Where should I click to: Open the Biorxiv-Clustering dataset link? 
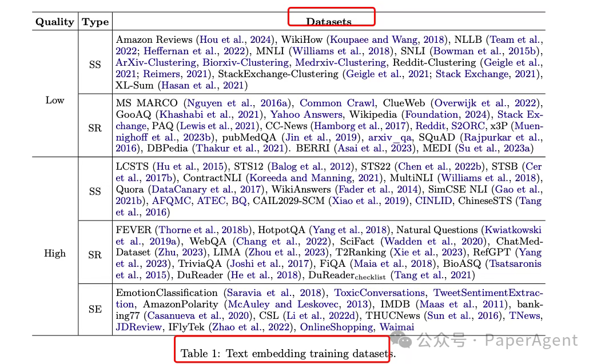pyautogui.click(x=246, y=62)
